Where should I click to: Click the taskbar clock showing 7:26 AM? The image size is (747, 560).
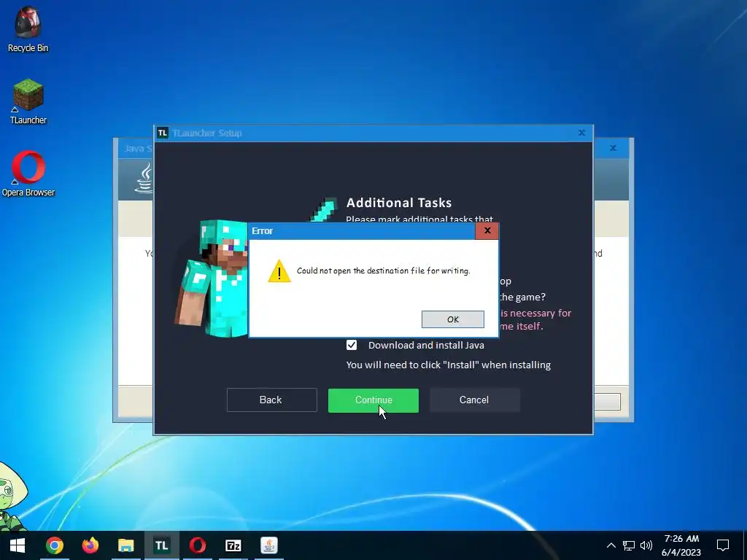point(681,545)
